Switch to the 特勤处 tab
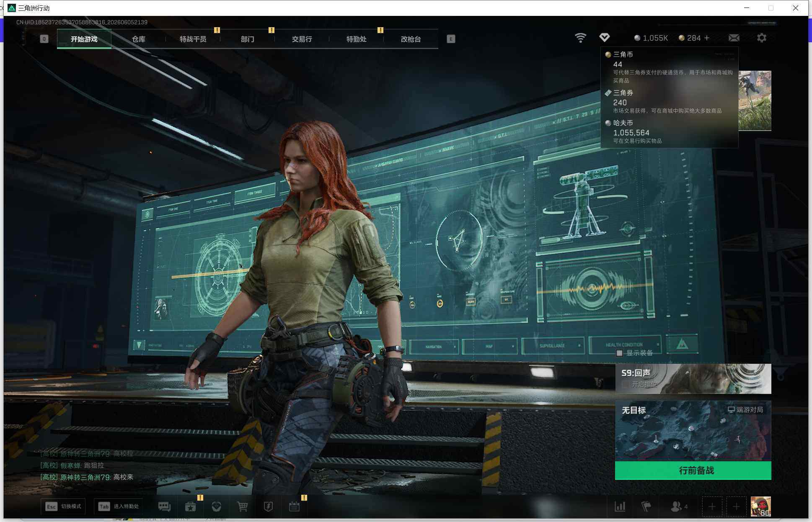812x522 pixels. point(357,39)
